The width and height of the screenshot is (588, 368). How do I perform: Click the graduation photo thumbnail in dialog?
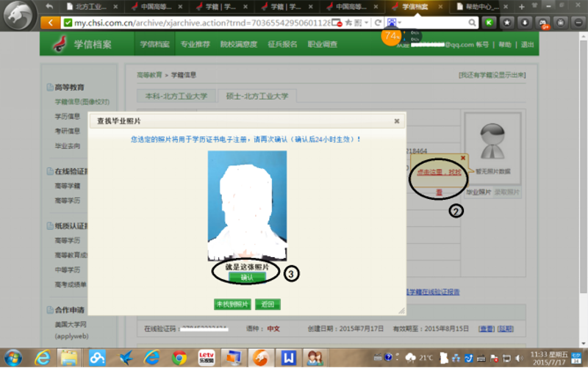coord(246,206)
